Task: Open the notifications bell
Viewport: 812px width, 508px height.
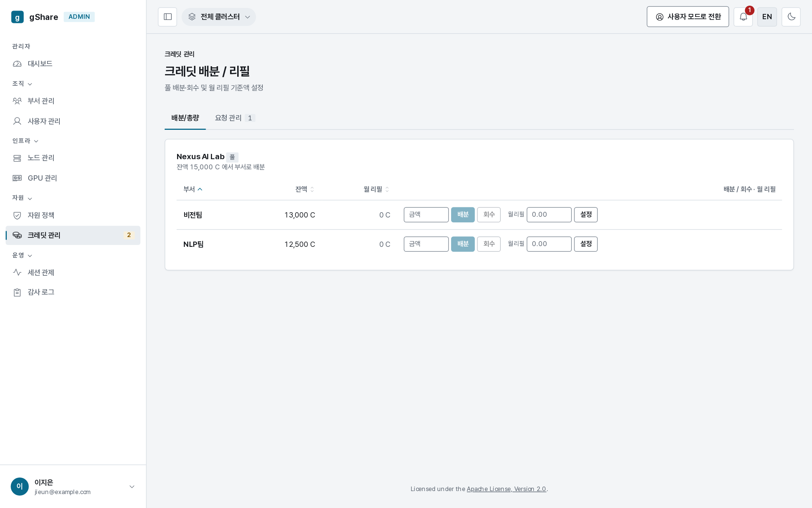Action: [743, 17]
